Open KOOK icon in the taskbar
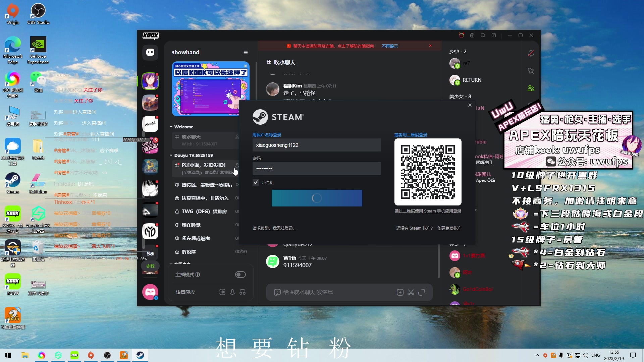644x362 pixels. tap(74, 355)
